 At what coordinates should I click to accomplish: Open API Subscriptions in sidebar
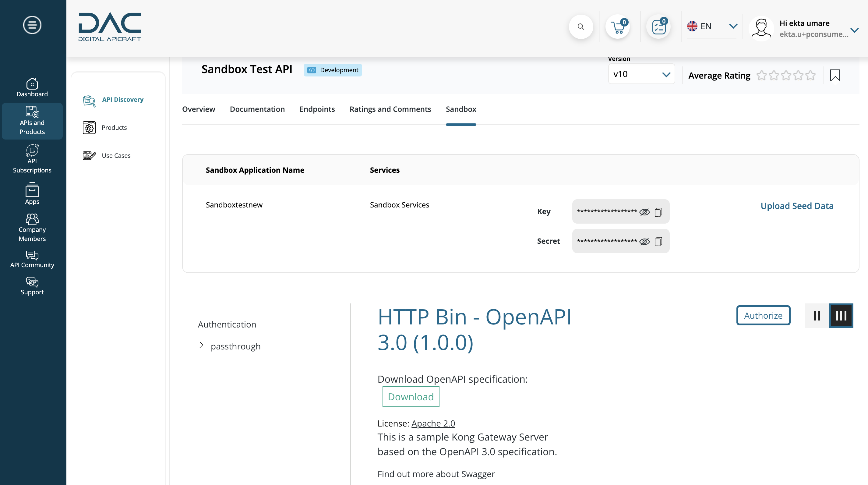32,159
